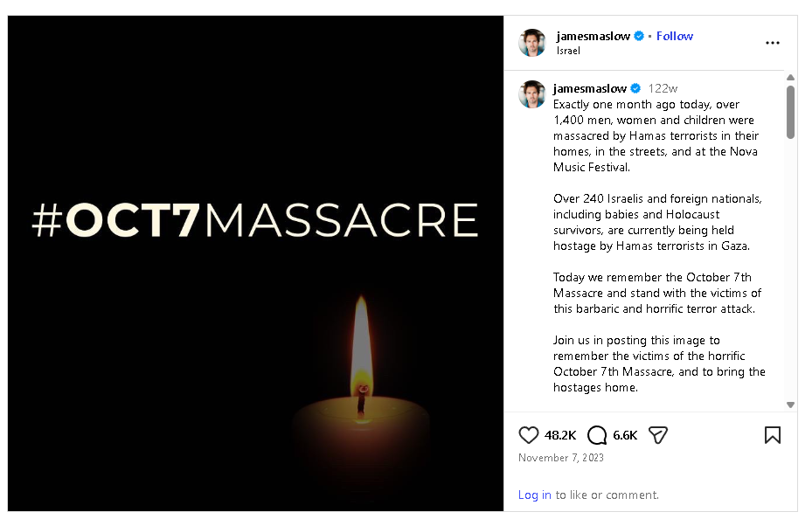Open comments via the speech bubble icon

[x=597, y=435]
